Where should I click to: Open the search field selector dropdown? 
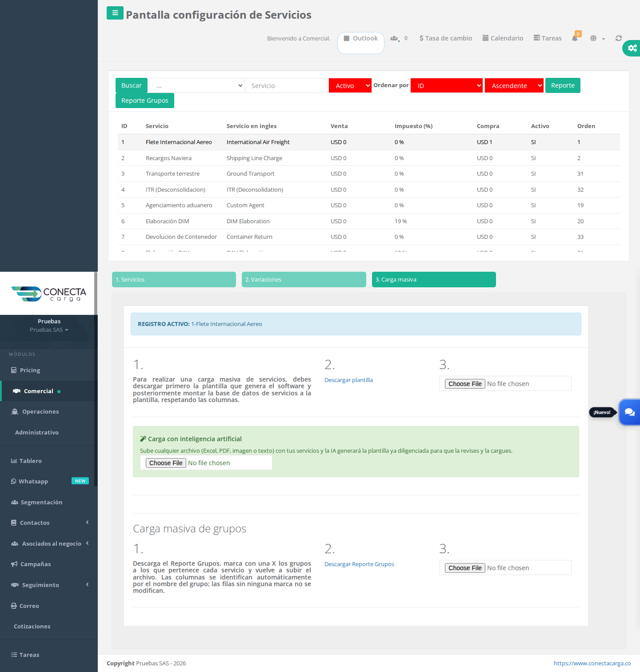click(197, 85)
